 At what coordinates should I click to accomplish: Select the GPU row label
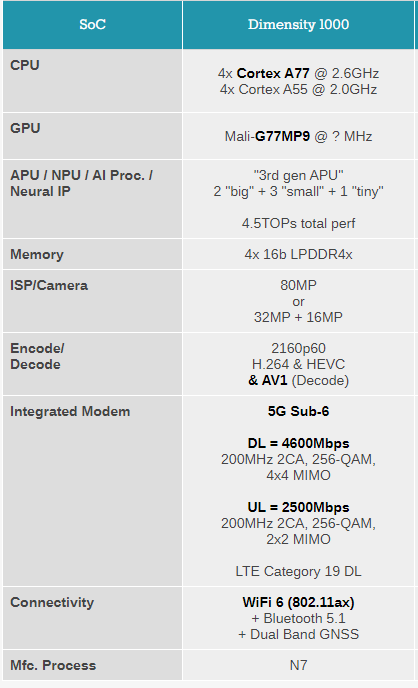(25, 128)
